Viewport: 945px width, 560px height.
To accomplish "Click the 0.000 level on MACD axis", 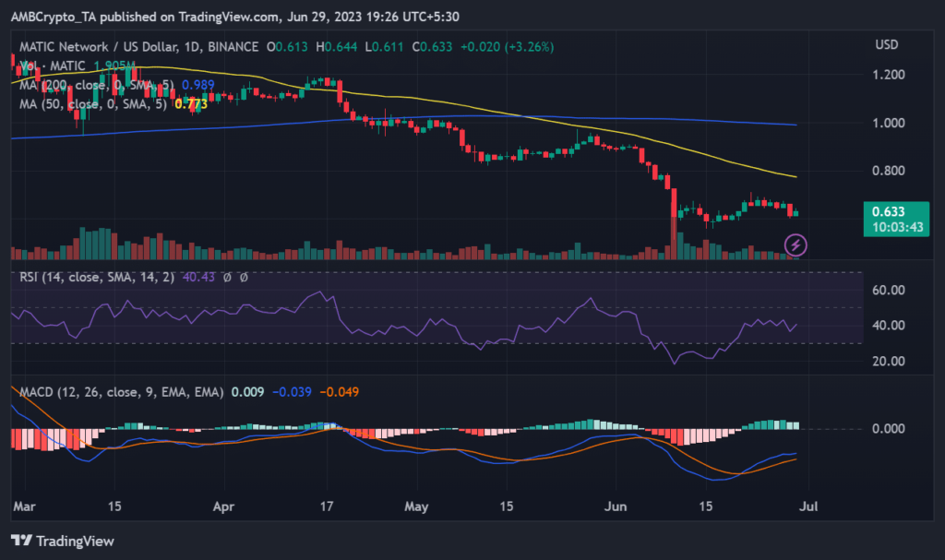I will pyautogui.click(x=890, y=429).
